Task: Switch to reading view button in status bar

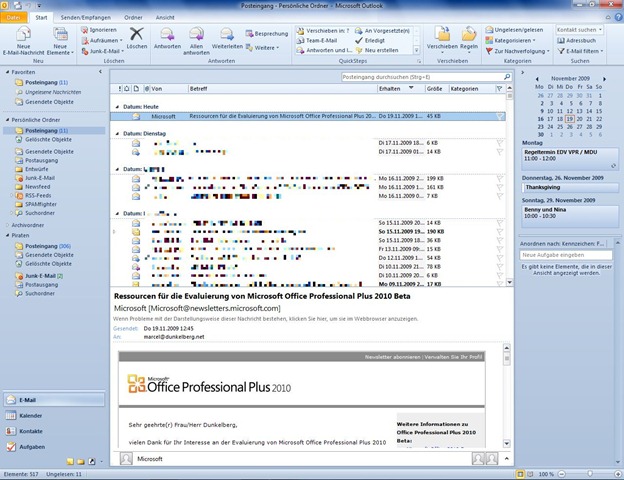Action: point(530,474)
